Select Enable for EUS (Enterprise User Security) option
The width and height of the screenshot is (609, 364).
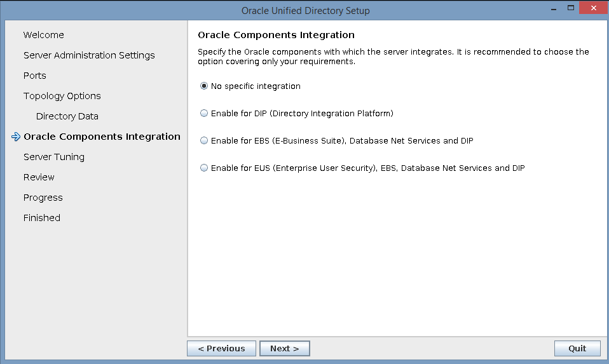[x=204, y=168]
